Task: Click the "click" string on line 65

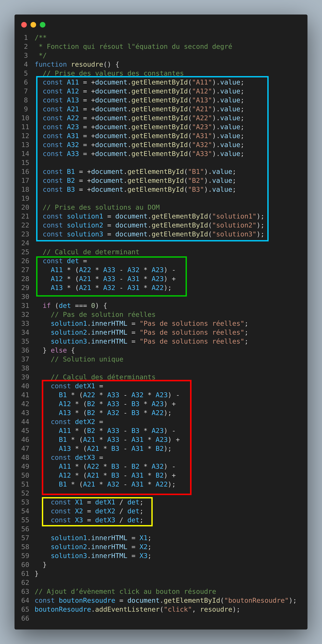Action: [178, 609]
